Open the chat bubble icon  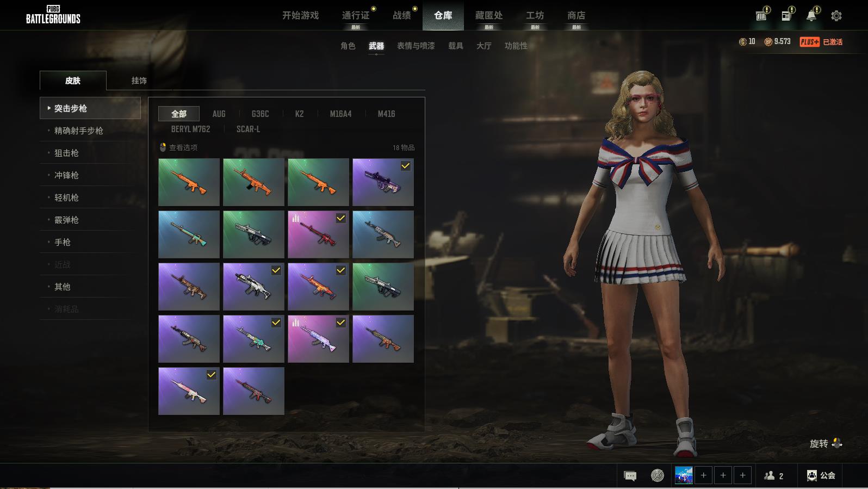630,476
